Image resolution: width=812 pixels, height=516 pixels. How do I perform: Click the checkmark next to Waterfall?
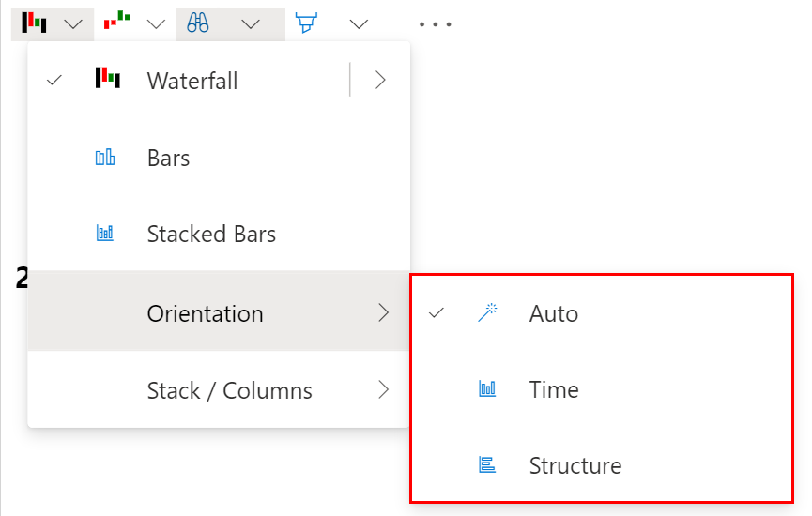[54, 81]
